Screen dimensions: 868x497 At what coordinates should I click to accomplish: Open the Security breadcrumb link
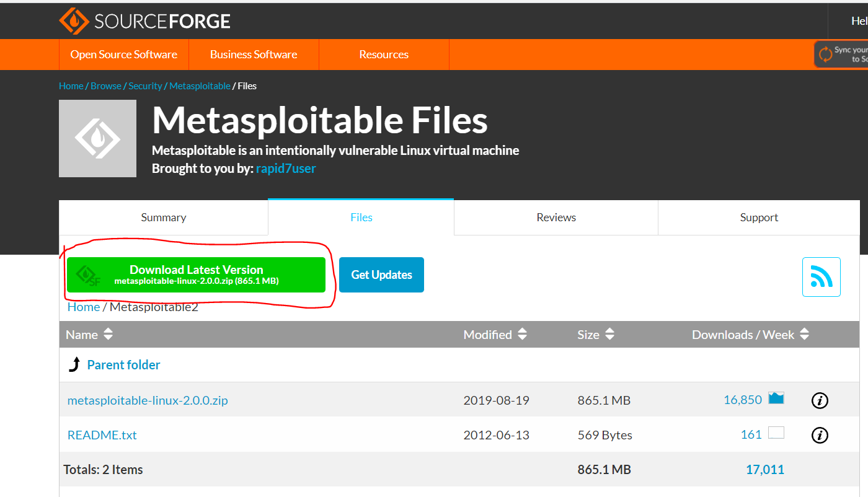pyautogui.click(x=145, y=86)
